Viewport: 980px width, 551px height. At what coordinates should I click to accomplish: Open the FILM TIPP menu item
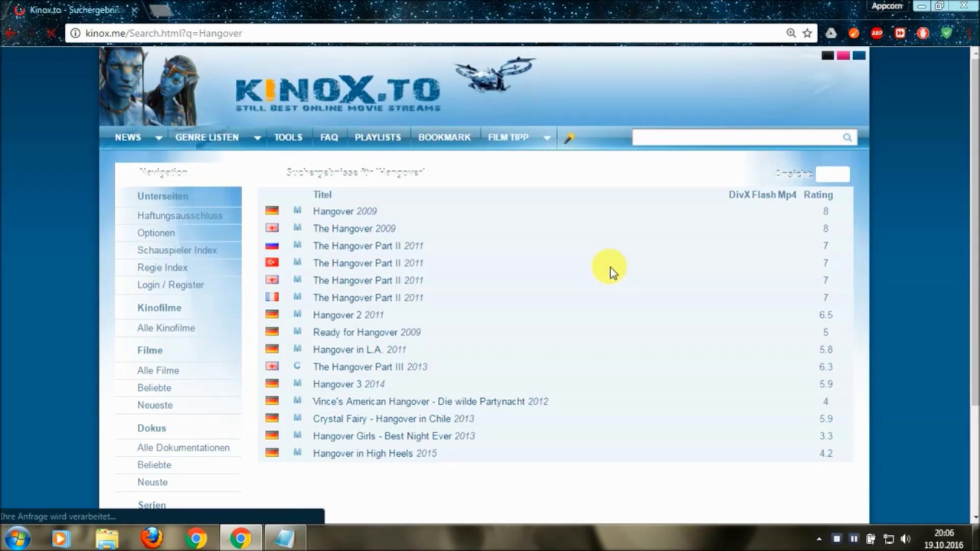pos(508,138)
